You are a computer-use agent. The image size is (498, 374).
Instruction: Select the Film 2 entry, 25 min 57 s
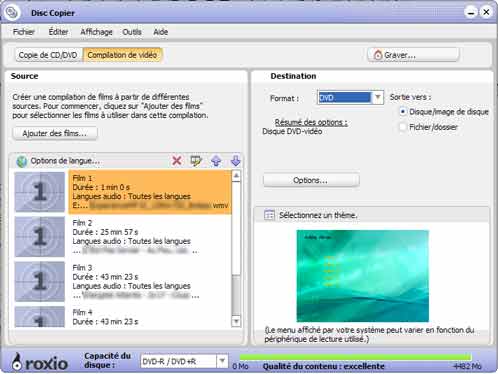[x=150, y=237]
